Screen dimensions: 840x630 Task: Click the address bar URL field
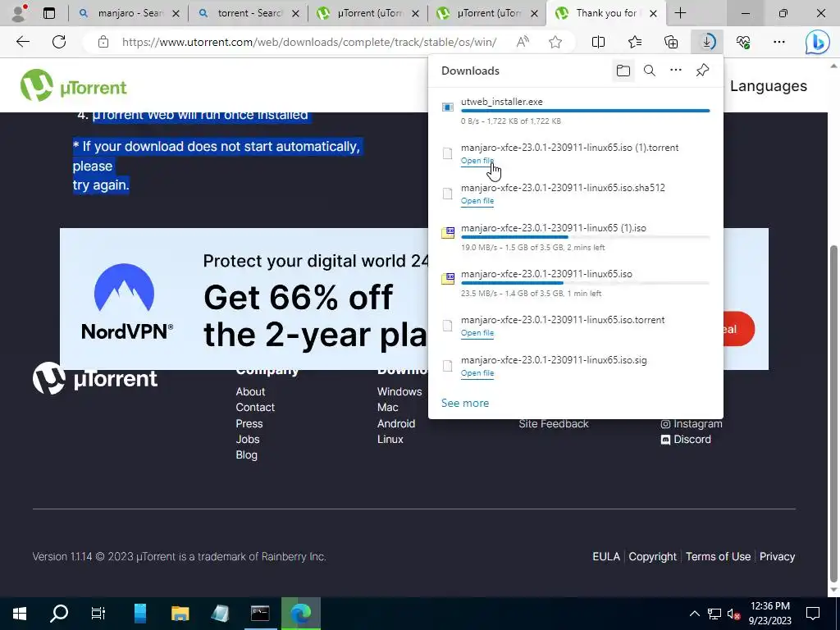click(309, 42)
